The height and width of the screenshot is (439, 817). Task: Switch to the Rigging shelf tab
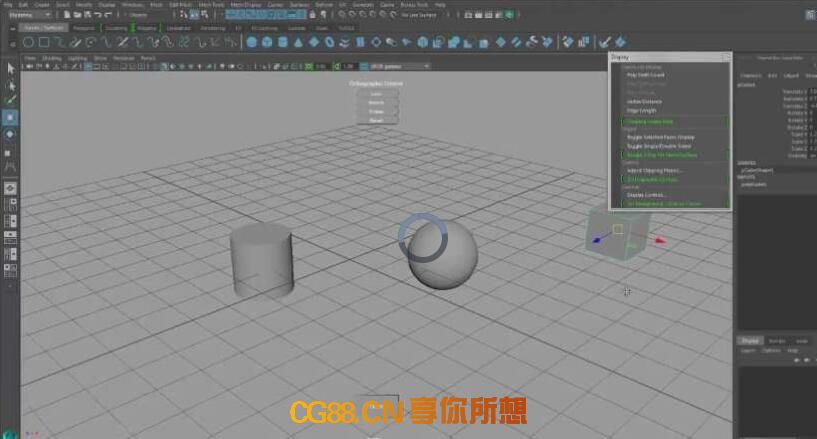[x=146, y=28]
